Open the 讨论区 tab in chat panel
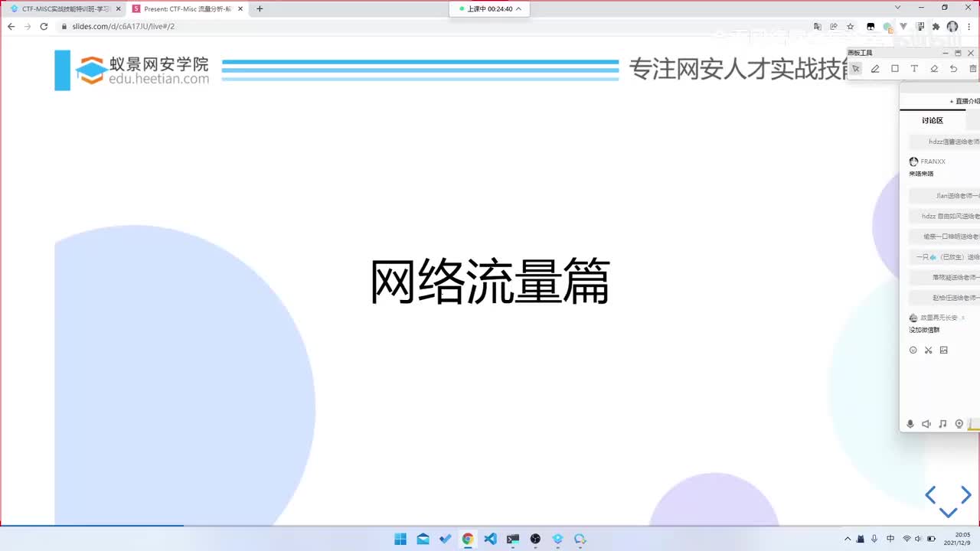 [933, 120]
